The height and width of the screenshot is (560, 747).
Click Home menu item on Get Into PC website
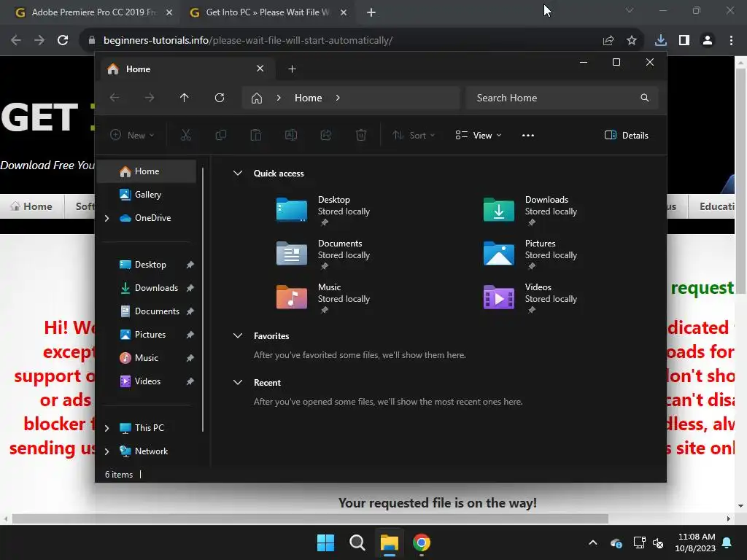(32, 206)
